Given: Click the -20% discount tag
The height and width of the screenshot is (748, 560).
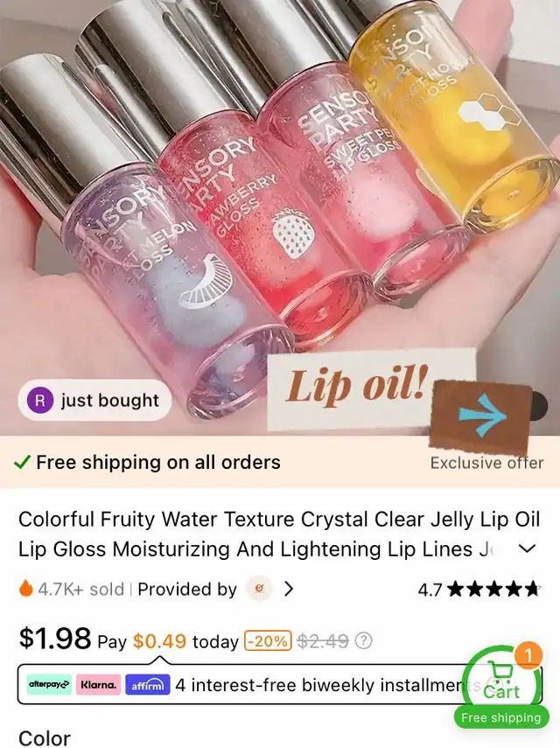Looking at the screenshot, I should (268, 640).
